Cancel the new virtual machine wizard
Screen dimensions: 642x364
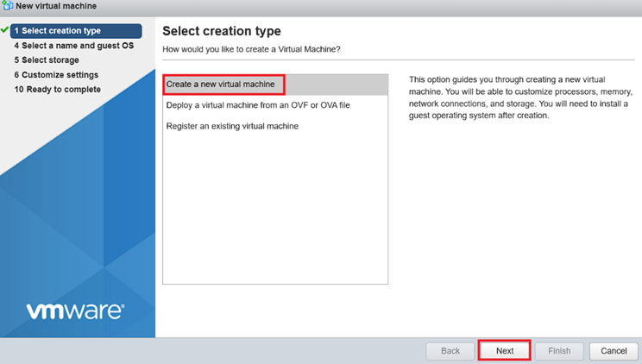click(613, 351)
